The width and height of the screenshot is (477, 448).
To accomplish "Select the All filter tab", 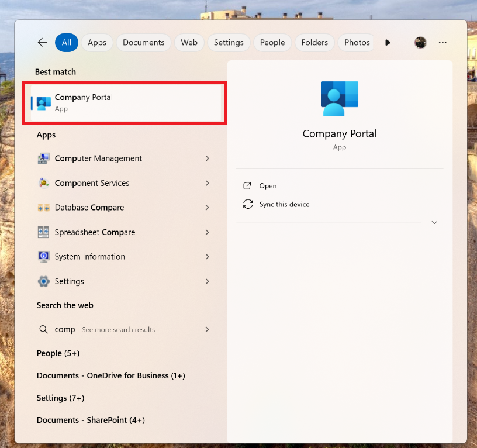I will pyautogui.click(x=66, y=42).
